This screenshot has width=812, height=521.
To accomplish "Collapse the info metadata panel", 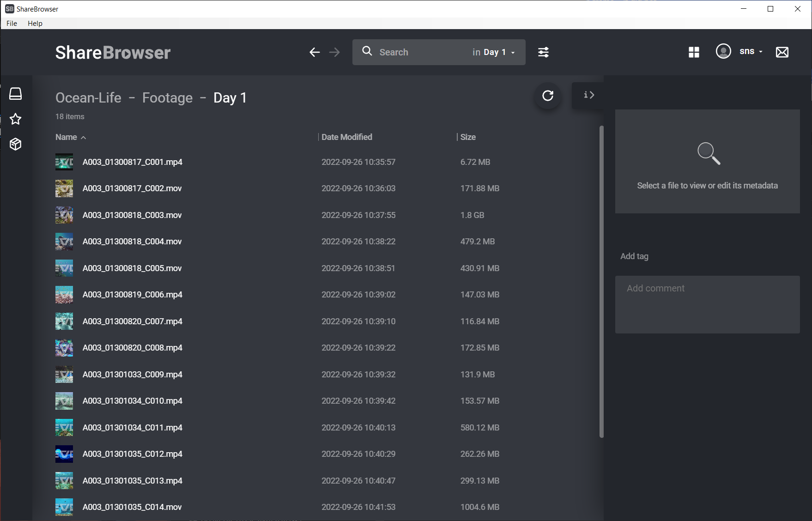I will [588, 95].
